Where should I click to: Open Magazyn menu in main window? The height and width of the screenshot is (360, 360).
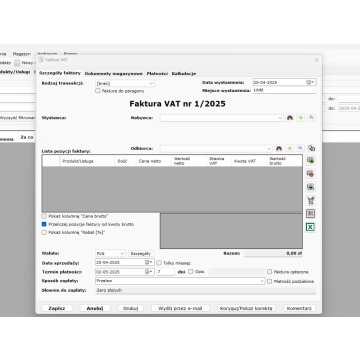22,54
